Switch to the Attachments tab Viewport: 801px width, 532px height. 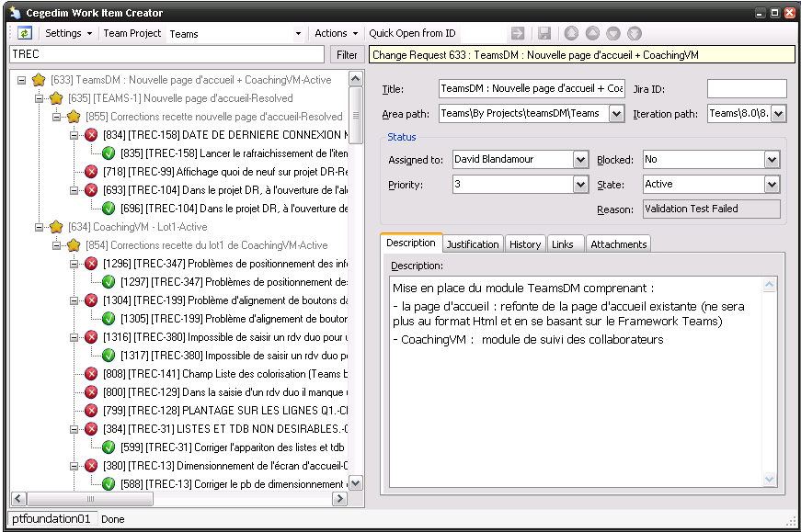coord(619,244)
